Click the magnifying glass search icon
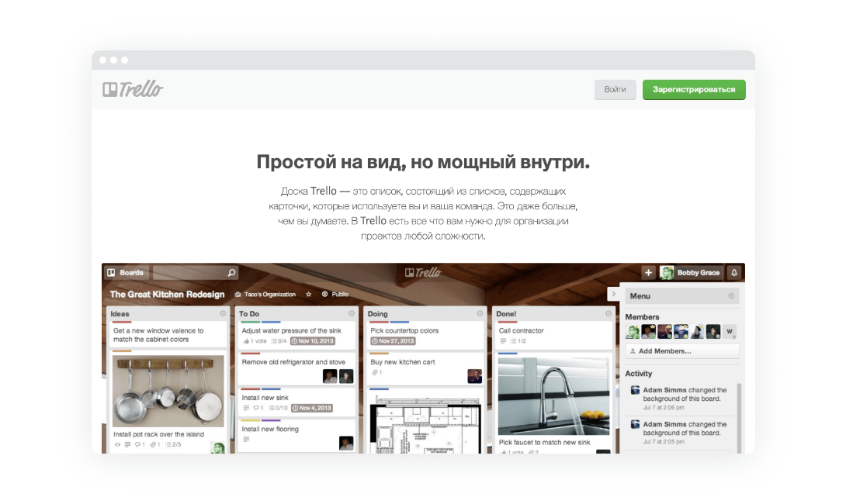The width and height of the screenshot is (846, 504). (x=231, y=273)
